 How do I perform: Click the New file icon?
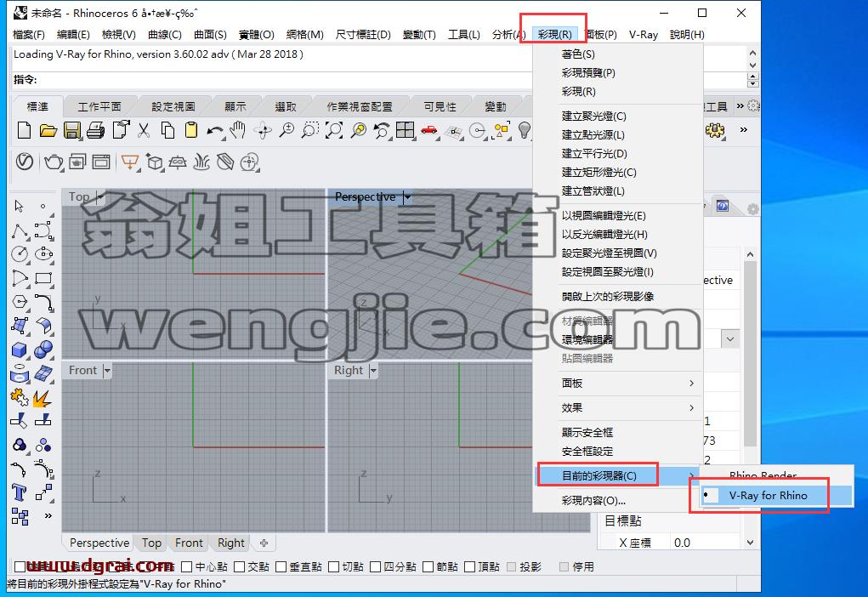coord(25,131)
